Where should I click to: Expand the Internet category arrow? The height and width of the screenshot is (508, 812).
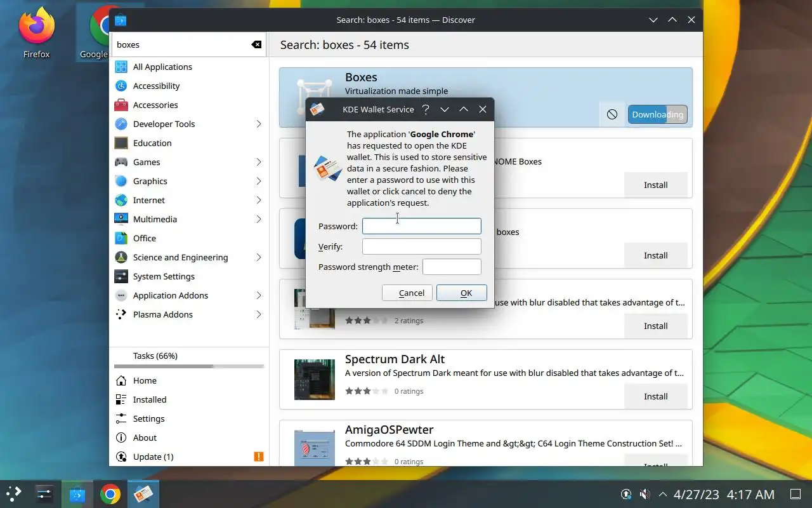[259, 200]
